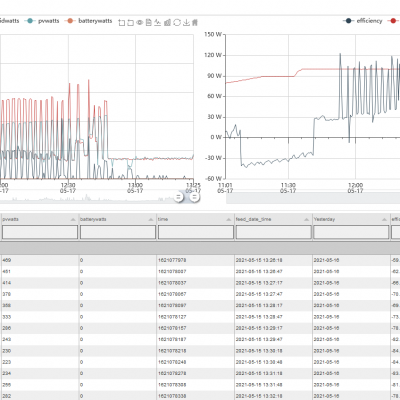This screenshot has width=400, height=400.
Task: Toggle the pvwatts legend series
Action: coord(42,21)
